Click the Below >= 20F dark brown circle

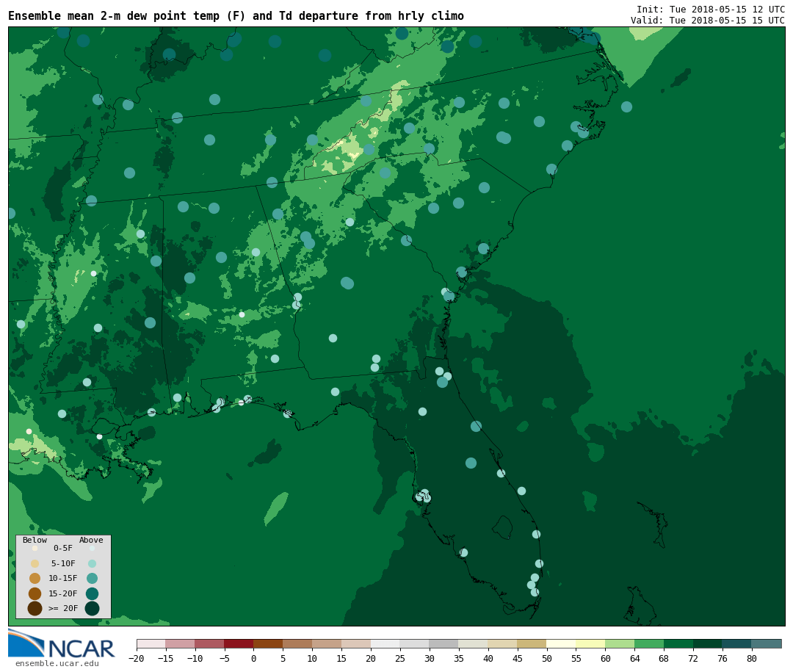coord(35,608)
